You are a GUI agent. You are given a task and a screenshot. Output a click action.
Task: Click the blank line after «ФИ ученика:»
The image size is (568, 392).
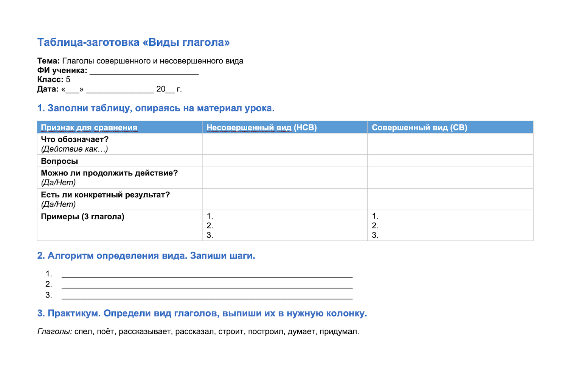point(144,71)
